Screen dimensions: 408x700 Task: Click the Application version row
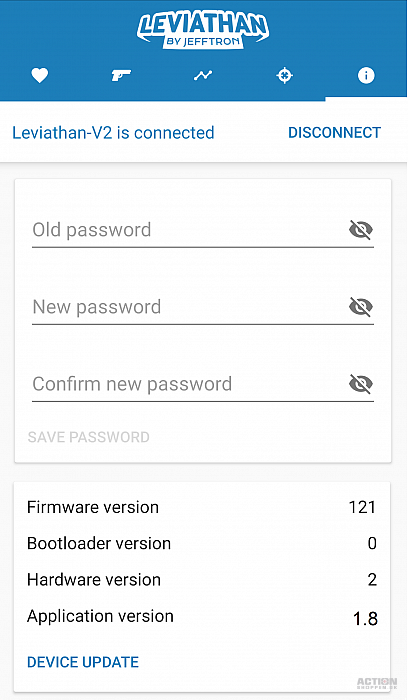pos(202,617)
